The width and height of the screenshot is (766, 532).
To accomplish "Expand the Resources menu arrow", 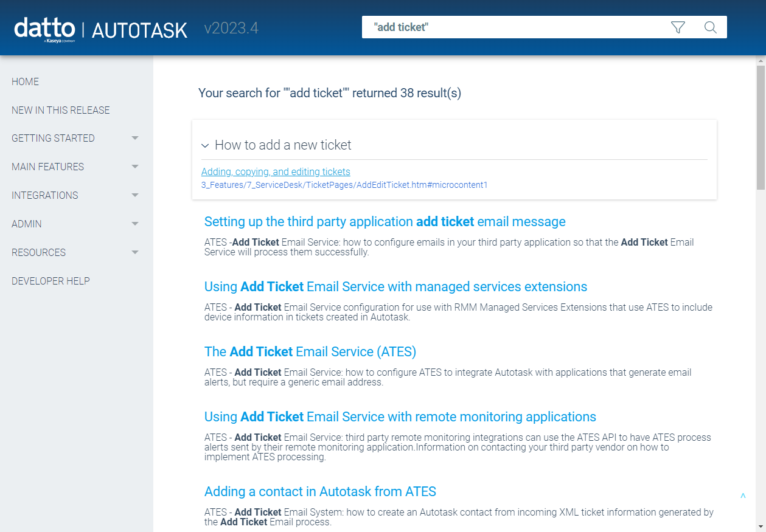I will click(135, 252).
